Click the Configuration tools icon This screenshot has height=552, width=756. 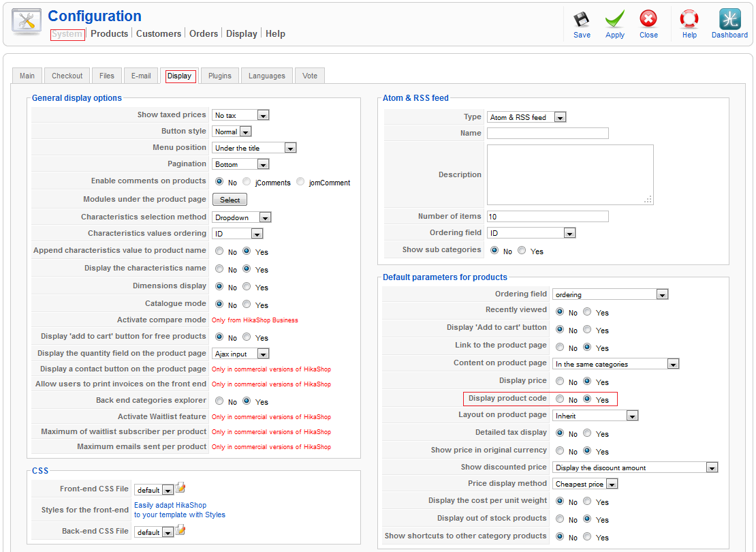[x=27, y=22]
